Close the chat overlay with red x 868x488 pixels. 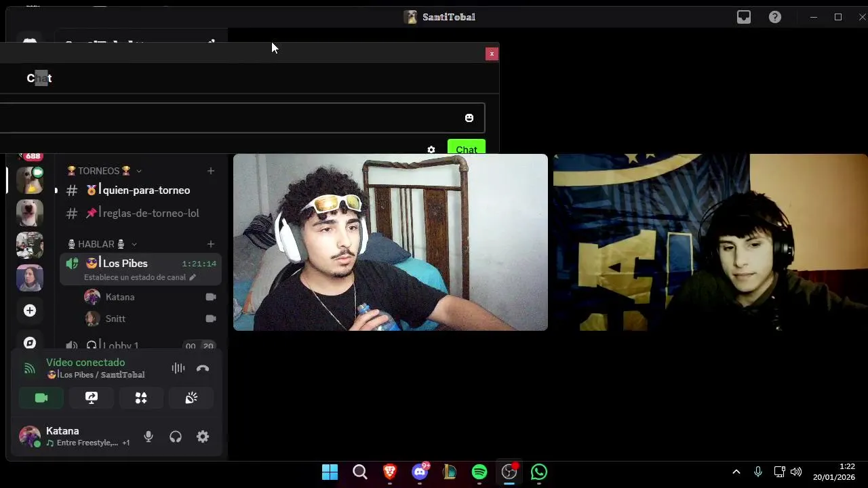click(492, 54)
